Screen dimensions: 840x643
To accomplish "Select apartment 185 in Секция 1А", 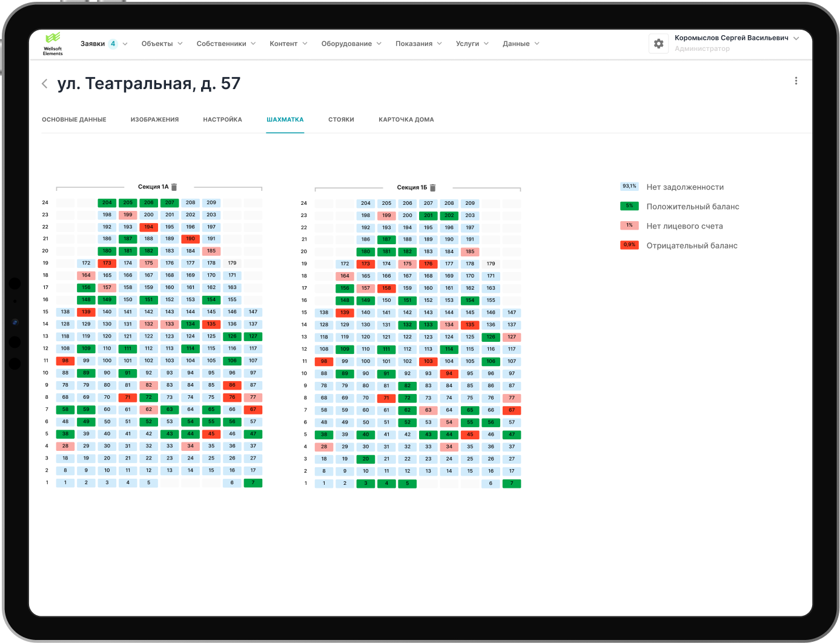I will [211, 251].
